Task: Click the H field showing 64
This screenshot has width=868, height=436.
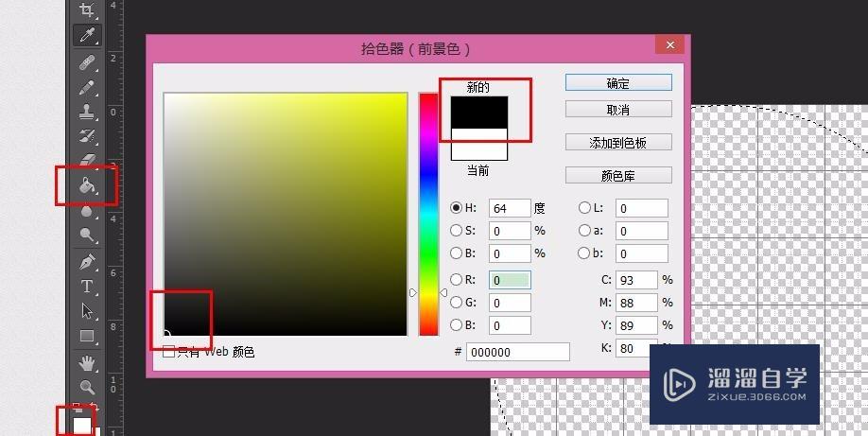Action: click(510, 208)
